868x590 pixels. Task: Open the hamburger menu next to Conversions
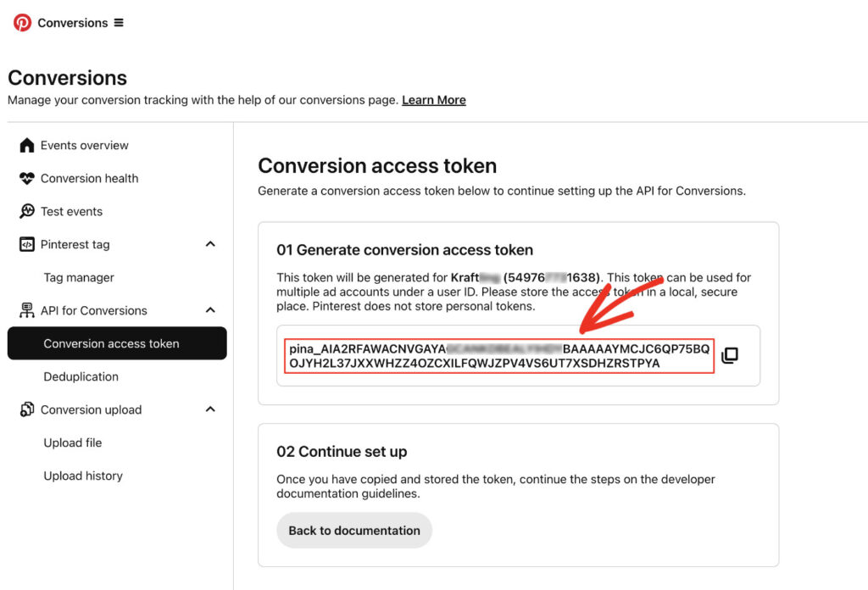coord(118,23)
